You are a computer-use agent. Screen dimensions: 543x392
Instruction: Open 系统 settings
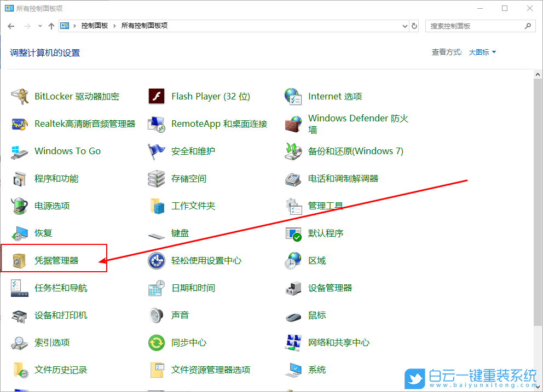point(317,370)
